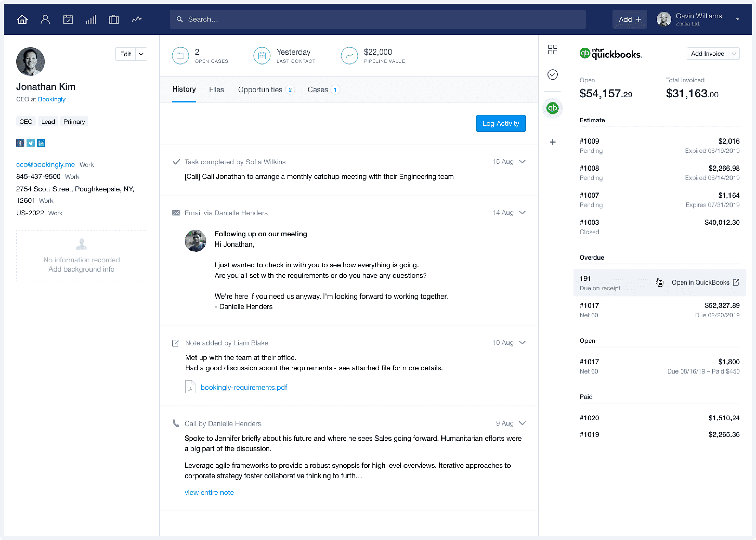Open the user account menu arrow
The image size is (756, 540).
pos(738,19)
